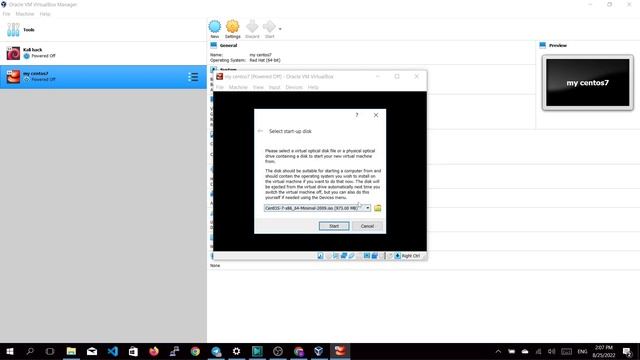The height and width of the screenshot is (360, 640).
Task: Click the volume speaker tray icon
Action: coord(551,351)
